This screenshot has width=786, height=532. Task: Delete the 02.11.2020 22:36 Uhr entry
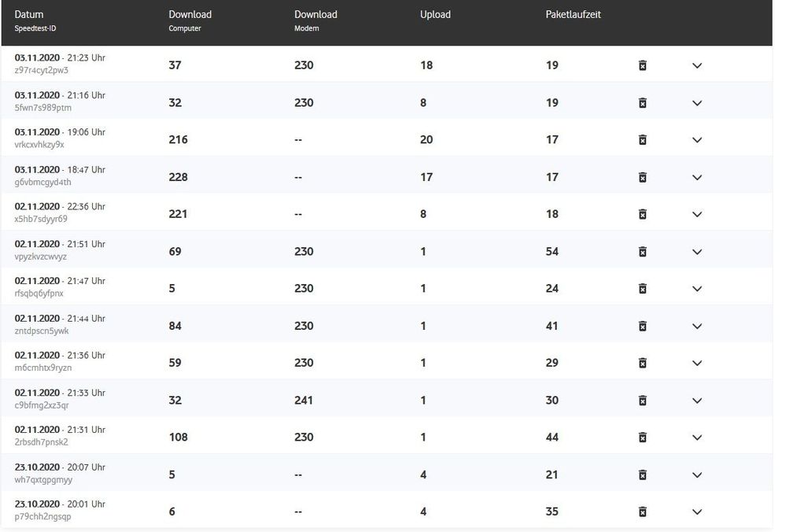tap(642, 214)
